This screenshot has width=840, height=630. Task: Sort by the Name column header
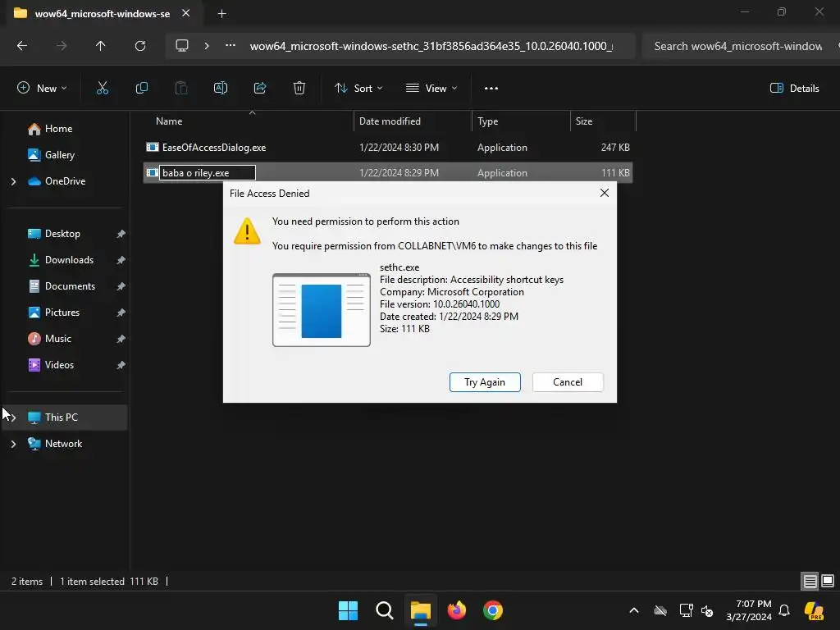click(169, 121)
